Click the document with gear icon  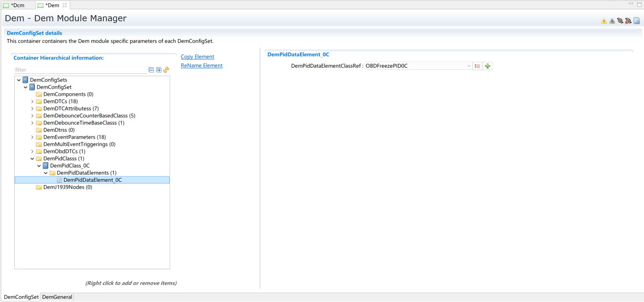[636, 21]
